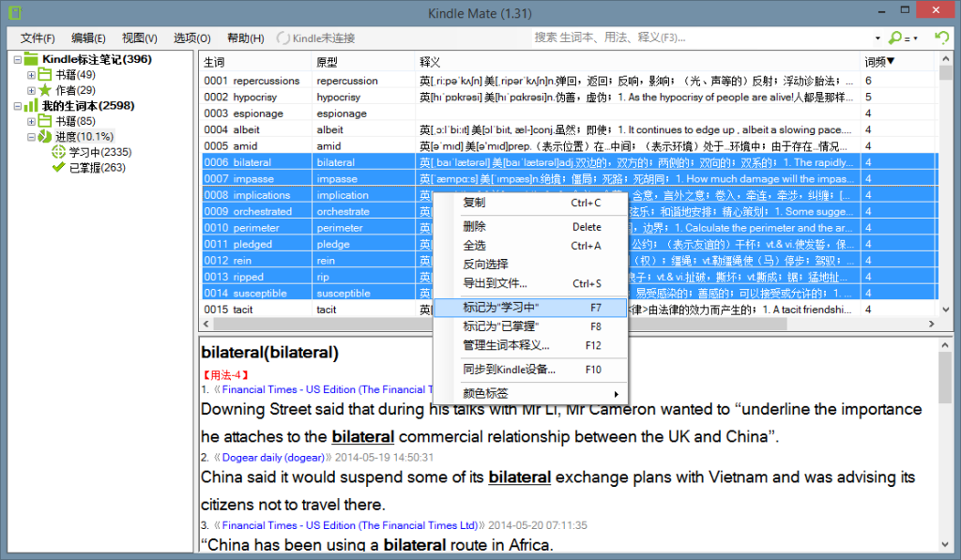The image size is (961, 560).
Task: Mark selected words as 已掌握
Action: coord(531,326)
